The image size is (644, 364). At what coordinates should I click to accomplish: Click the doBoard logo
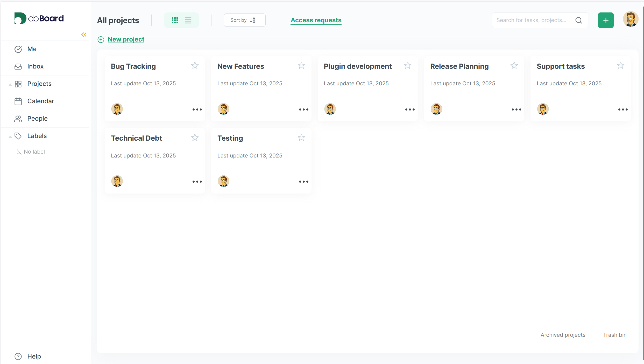tap(39, 18)
